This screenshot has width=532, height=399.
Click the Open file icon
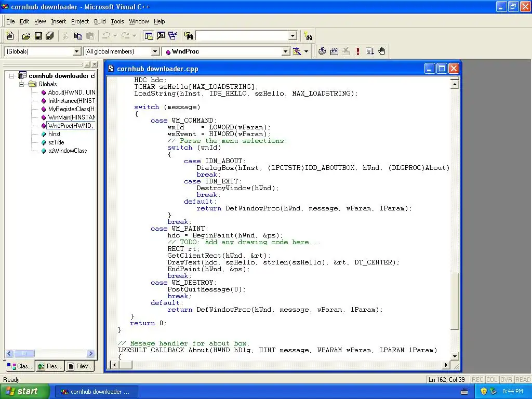26,36
